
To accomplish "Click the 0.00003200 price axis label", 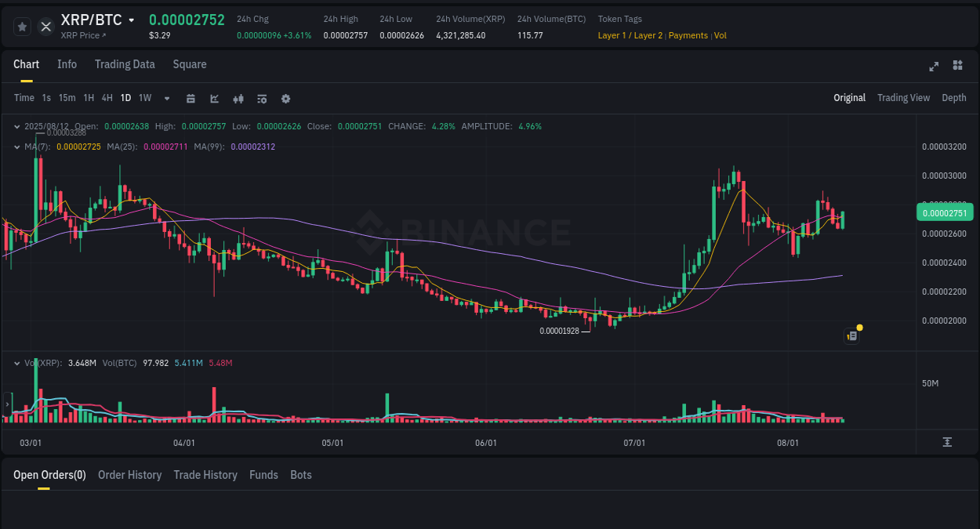I will pos(944,147).
